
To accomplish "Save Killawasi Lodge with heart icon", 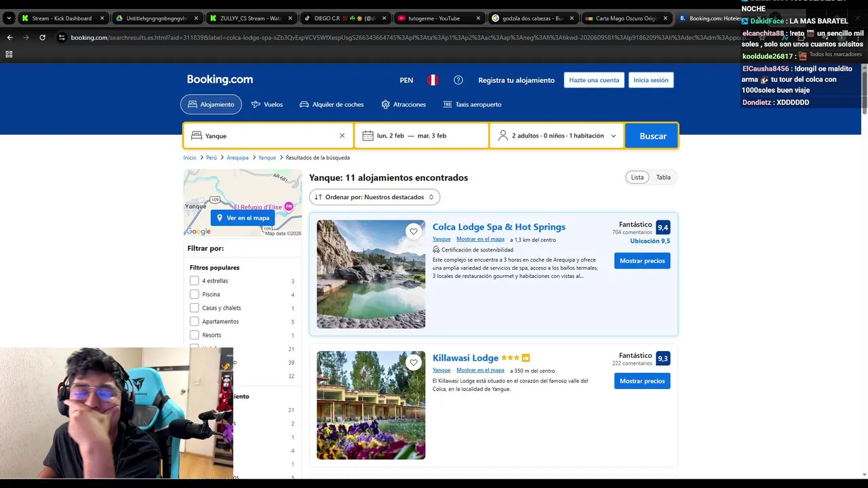I will [414, 363].
